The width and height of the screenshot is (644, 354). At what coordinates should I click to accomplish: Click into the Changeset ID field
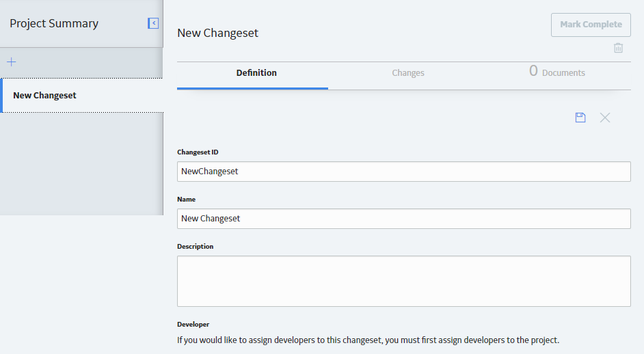tap(404, 172)
